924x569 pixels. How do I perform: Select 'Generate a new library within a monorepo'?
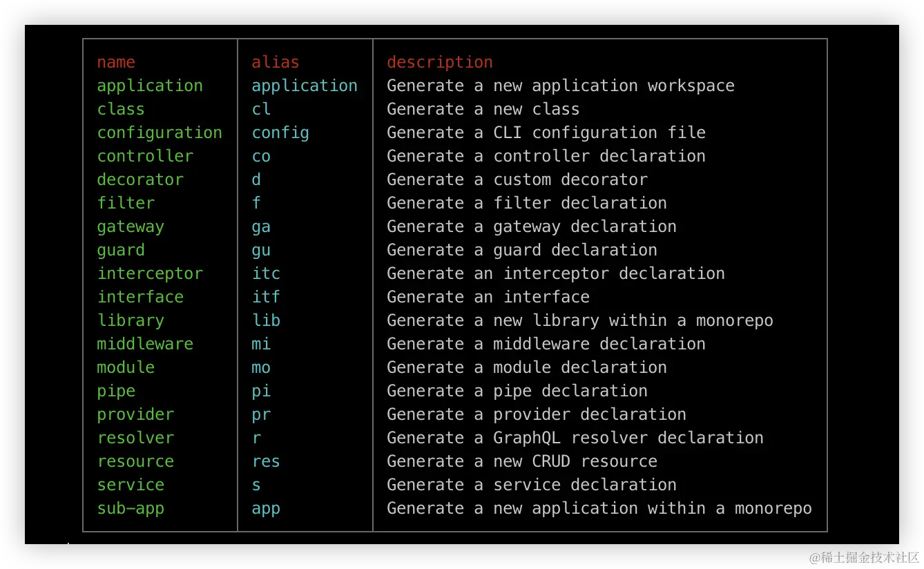point(579,320)
